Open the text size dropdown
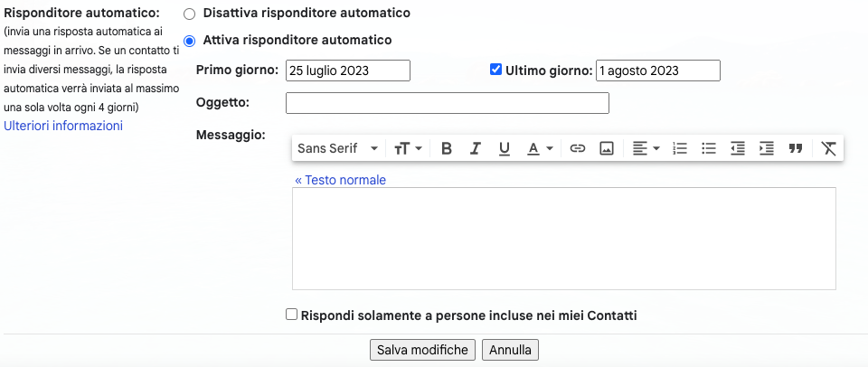Image resolution: width=868 pixels, height=367 pixels. click(x=408, y=148)
